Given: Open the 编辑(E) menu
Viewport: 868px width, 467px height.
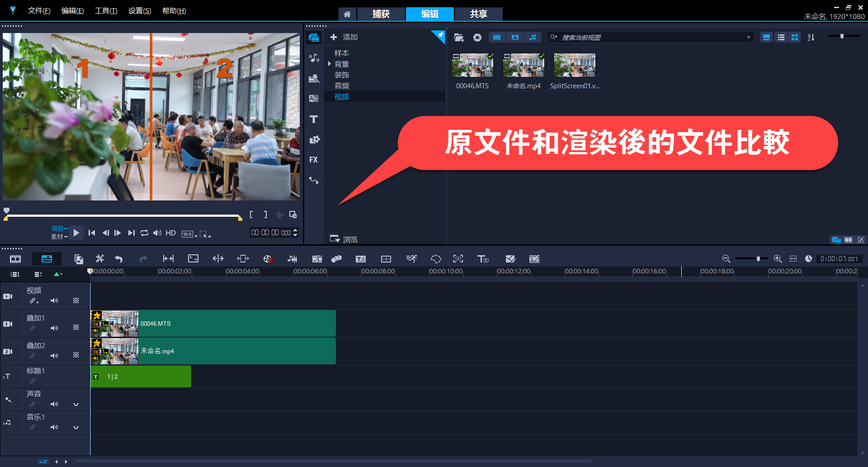Looking at the screenshot, I should click(x=72, y=10).
